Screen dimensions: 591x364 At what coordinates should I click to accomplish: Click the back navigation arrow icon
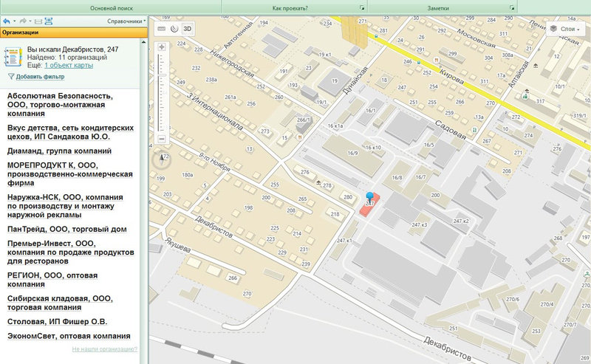pos(7,21)
